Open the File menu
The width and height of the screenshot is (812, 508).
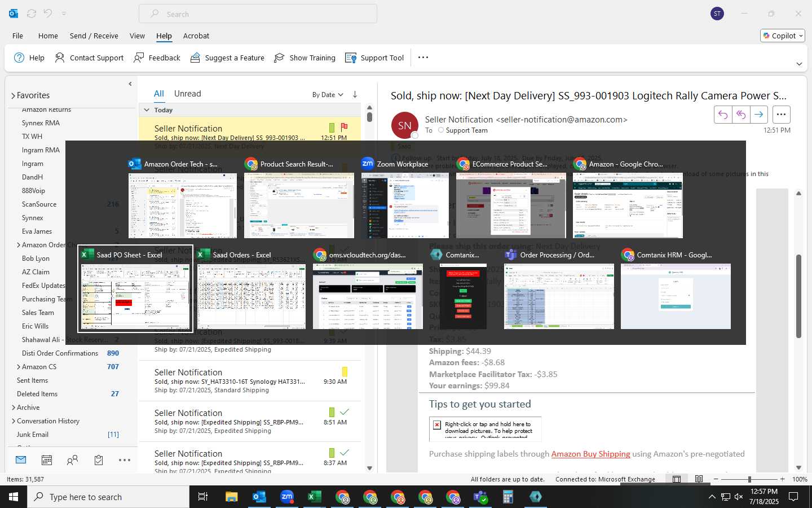point(18,36)
